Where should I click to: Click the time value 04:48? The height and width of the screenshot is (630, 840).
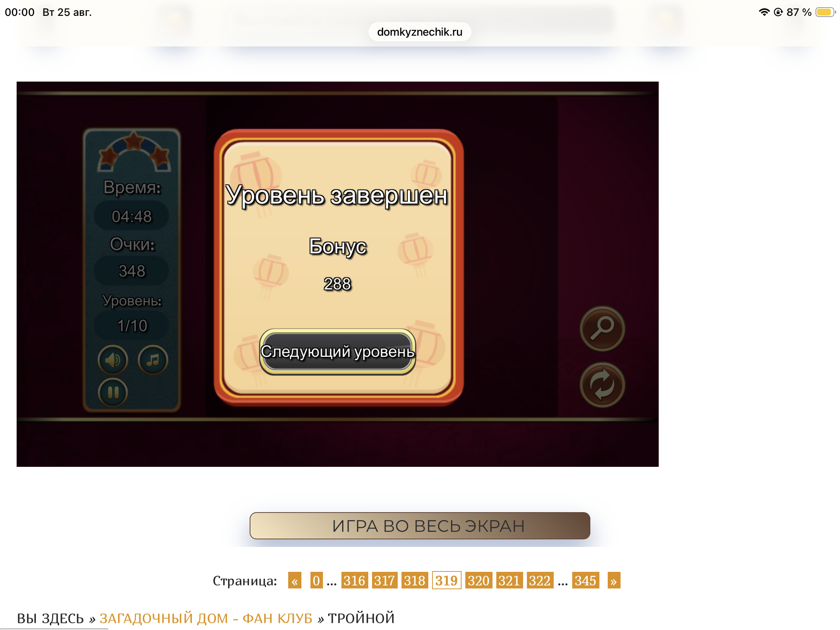pos(131,216)
